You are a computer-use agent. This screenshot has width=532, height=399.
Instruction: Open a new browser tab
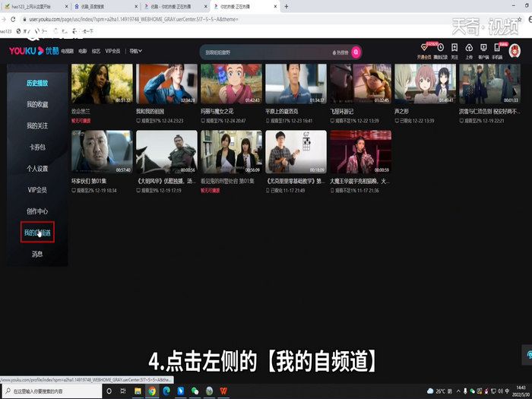[x=287, y=6]
